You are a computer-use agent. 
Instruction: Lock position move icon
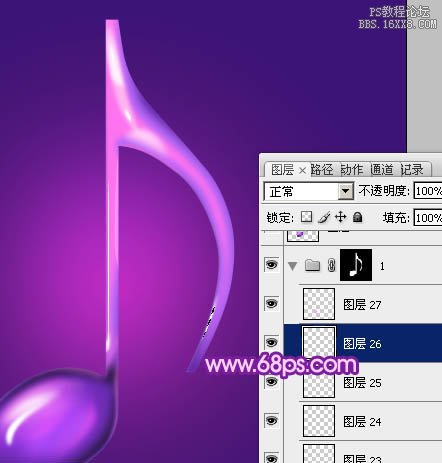(x=341, y=217)
